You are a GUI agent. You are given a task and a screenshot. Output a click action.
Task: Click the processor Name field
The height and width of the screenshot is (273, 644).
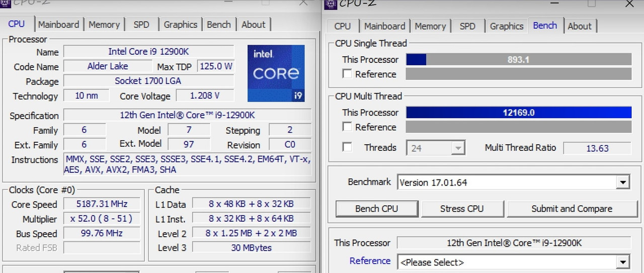pyautogui.click(x=149, y=51)
